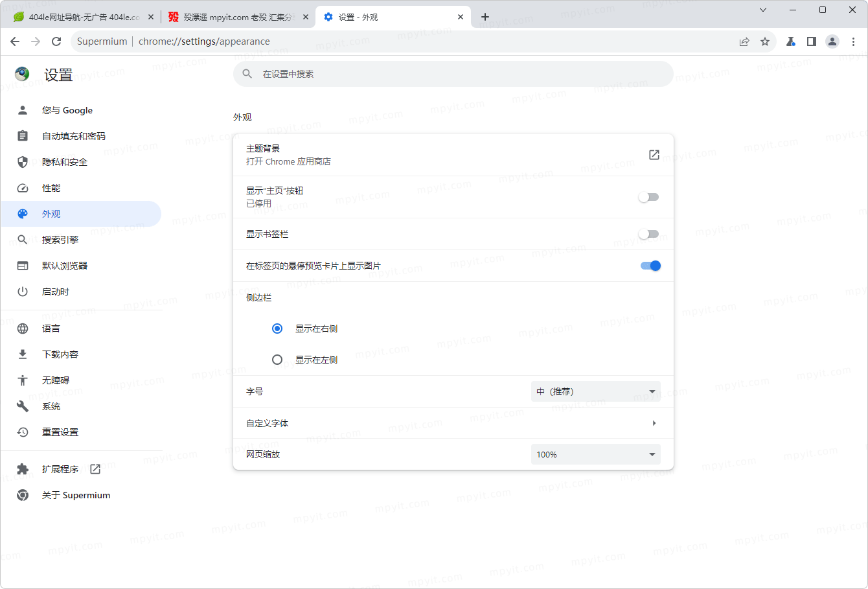
Task: Click the 自动填充和密码 clipboard icon
Action: pos(23,136)
